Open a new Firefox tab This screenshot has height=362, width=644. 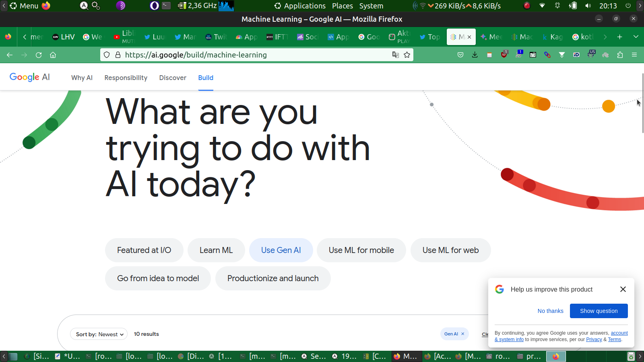click(619, 37)
